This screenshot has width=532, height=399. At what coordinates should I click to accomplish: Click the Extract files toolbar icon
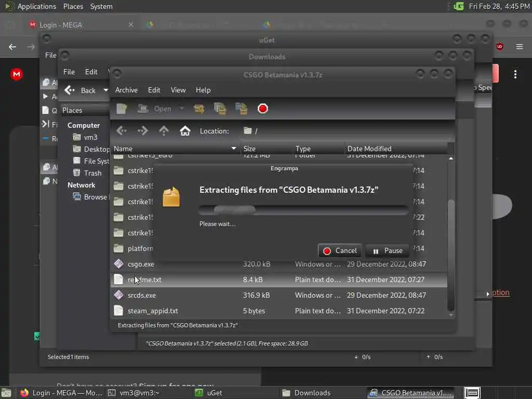click(199, 109)
